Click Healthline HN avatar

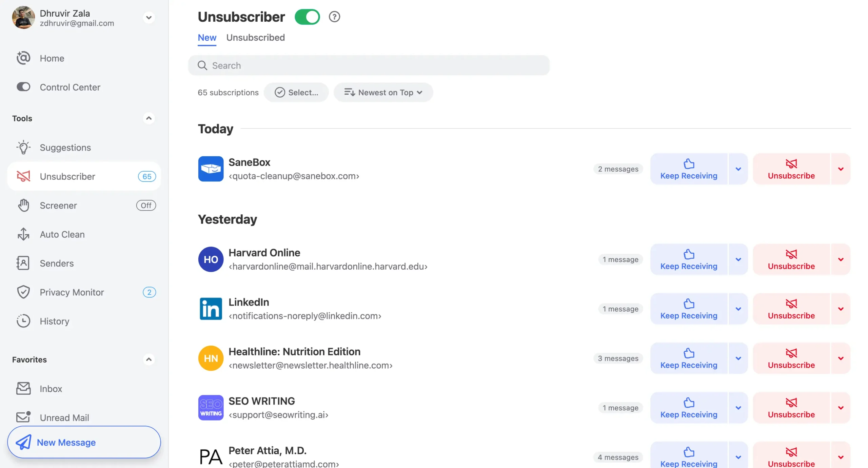pos(211,358)
